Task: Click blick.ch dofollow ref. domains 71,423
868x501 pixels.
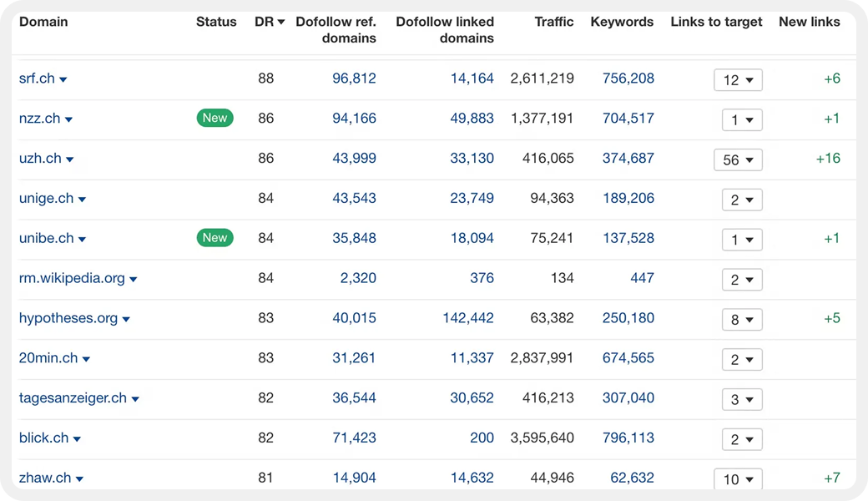Action: [x=354, y=438]
